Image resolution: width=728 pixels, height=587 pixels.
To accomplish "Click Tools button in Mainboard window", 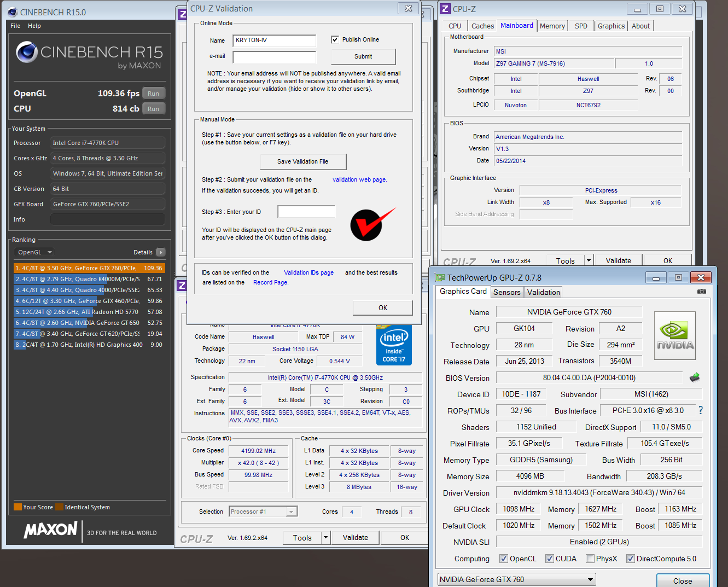I will tap(565, 260).
